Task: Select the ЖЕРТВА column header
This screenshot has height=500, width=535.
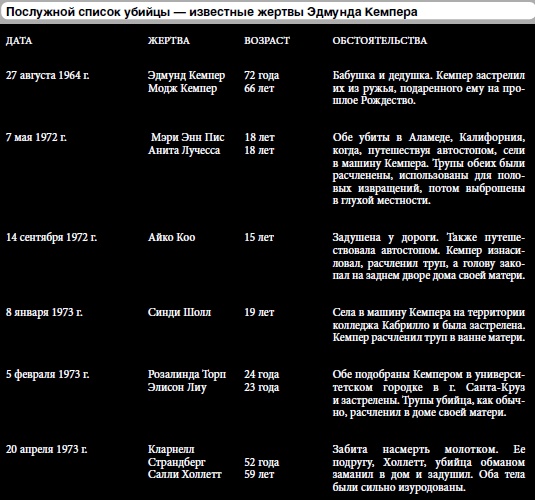Action: coord(169,41)
